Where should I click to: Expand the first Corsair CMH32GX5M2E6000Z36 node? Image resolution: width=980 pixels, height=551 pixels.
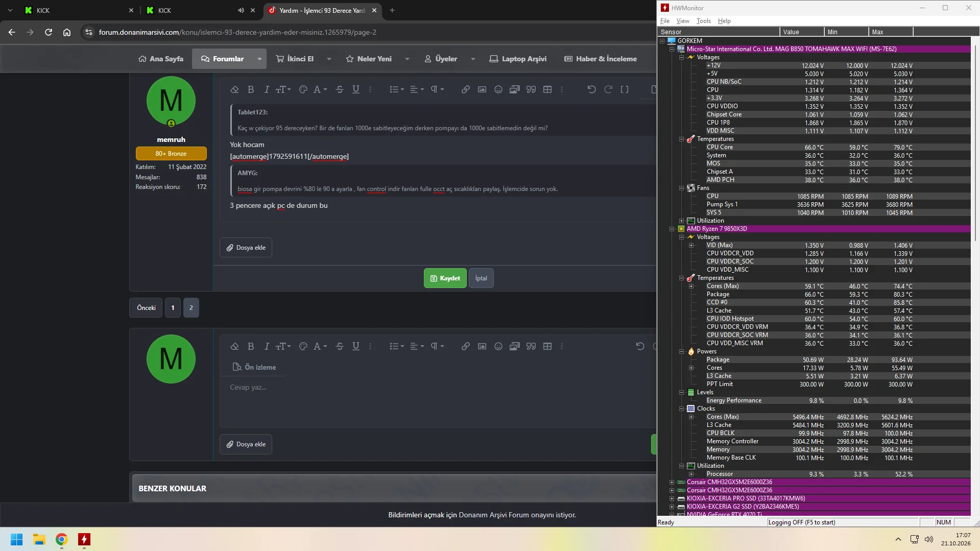672,482
